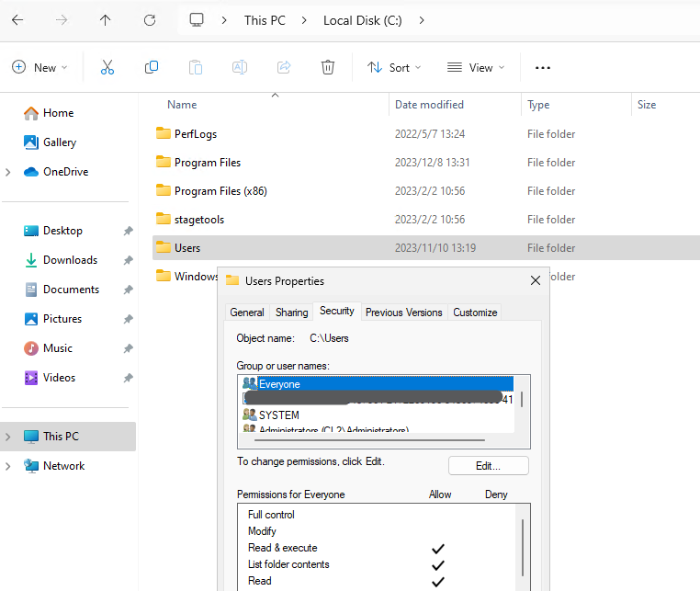Expand the This PC tree node
The width and height of the screenshot is (700, 591).
click(x=7, y=437)
